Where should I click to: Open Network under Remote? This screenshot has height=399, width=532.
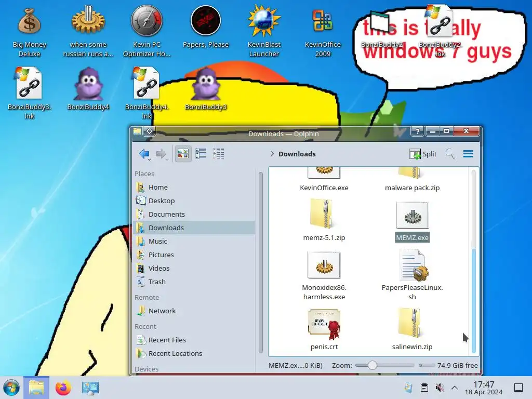point(194,311)
